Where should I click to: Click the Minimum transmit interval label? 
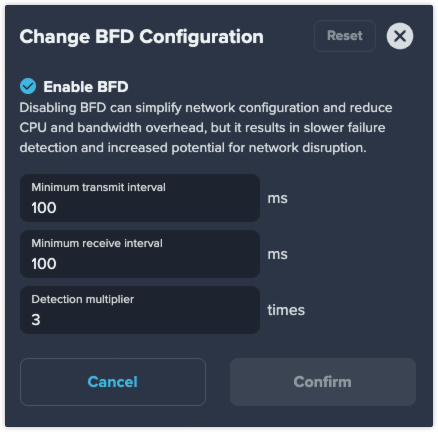(x=98, y=187)
